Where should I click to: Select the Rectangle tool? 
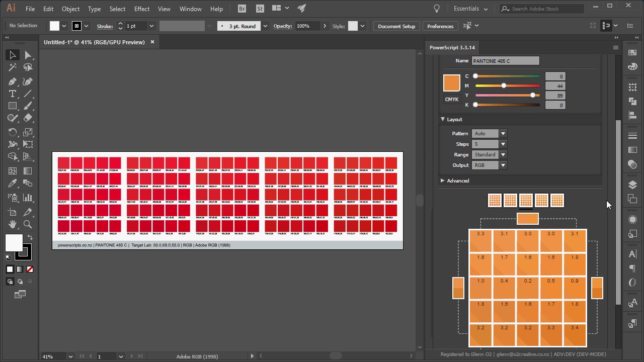(x=13, y=106)
